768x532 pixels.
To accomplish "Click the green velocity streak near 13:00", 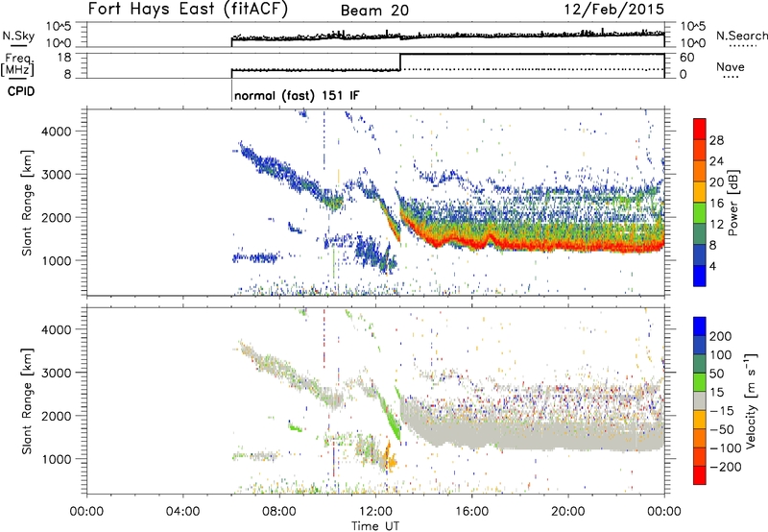I will click(391, 417).
